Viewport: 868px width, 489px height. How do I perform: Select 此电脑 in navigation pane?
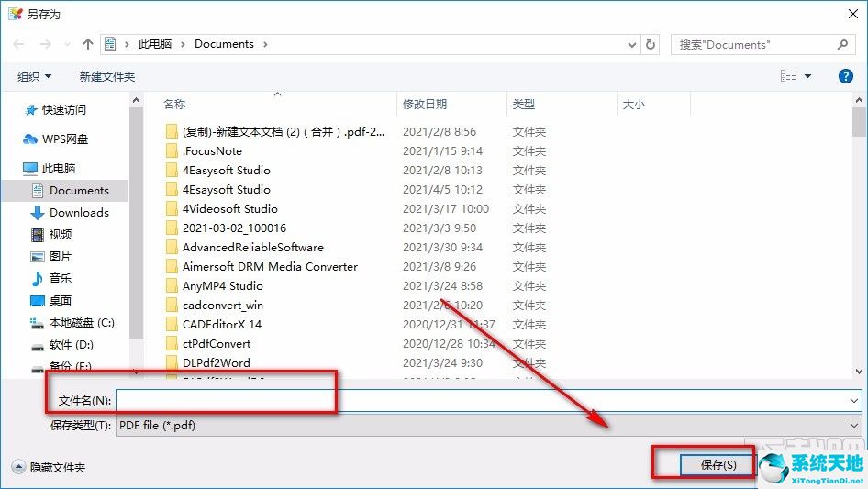coord(49,169)
